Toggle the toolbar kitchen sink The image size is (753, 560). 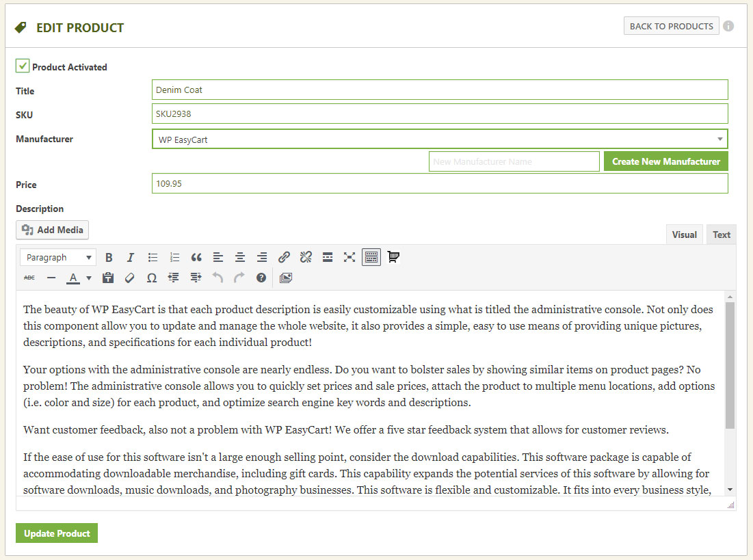point(371,257)
